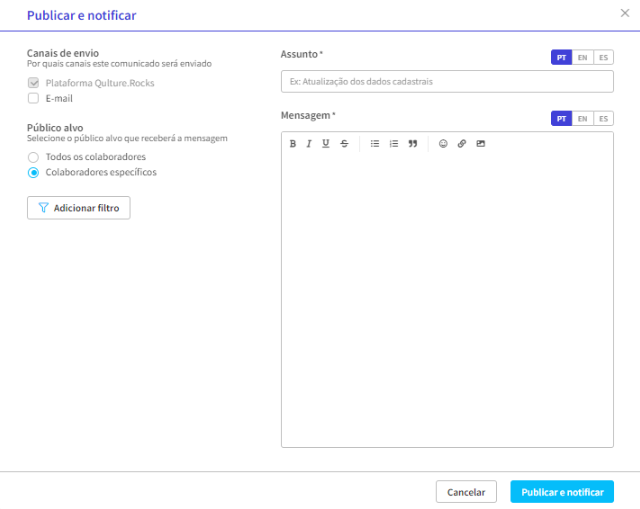Toggle bold formatting in message editor
Image resolution: width=640 pixels, height=509 pixels.
(293, 144)
